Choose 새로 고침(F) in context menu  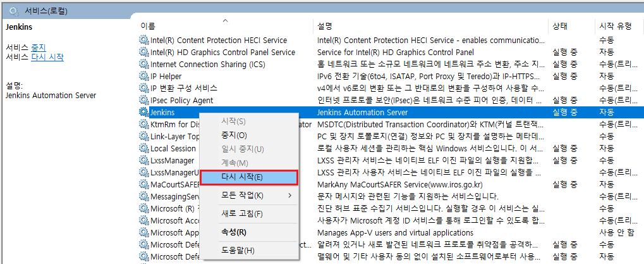[249, 213]
